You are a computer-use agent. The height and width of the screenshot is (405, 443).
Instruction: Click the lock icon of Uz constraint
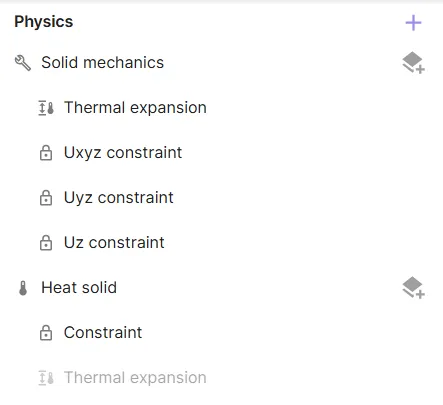[46, 243]
